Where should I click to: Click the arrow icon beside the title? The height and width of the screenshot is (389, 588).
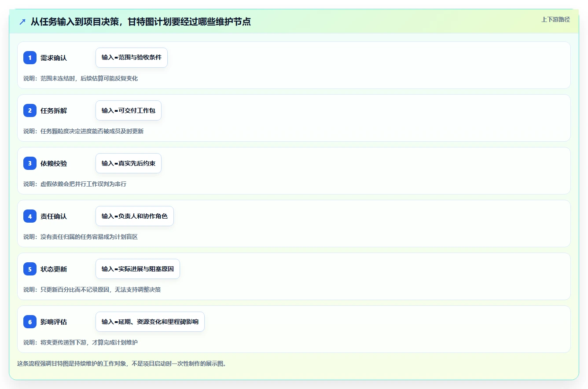(22, 22)
